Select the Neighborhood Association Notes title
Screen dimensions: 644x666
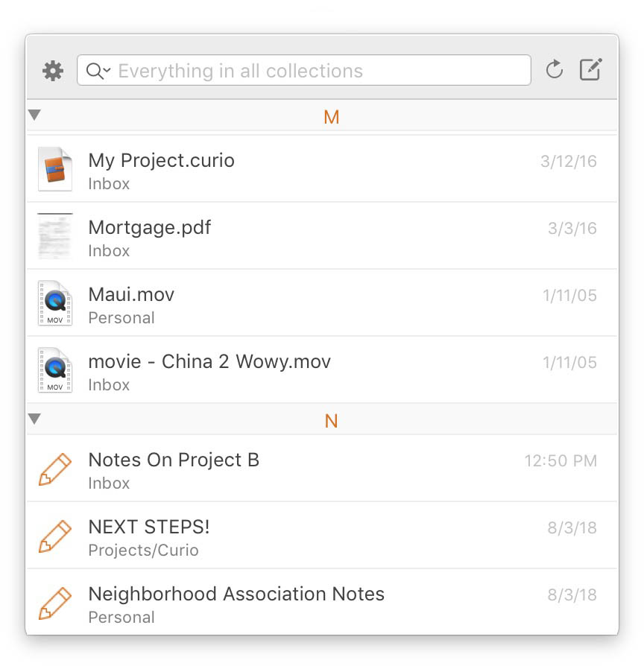236,594
